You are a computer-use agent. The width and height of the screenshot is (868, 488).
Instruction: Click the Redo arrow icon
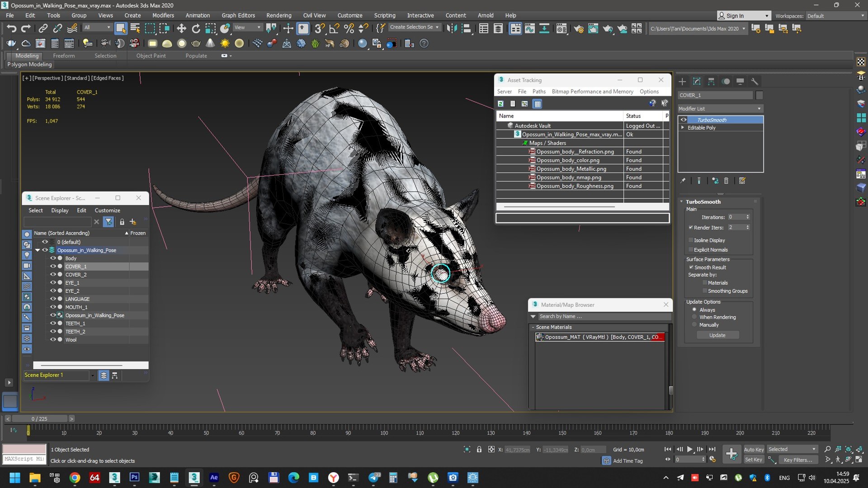click(26, 28)
